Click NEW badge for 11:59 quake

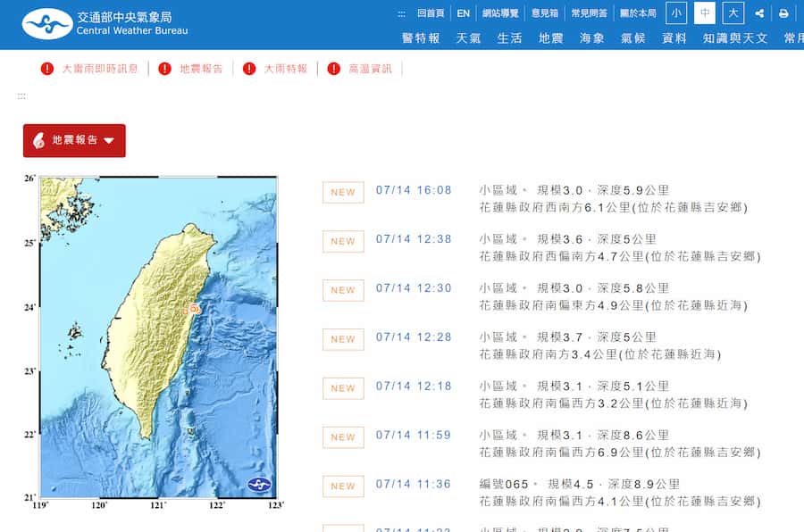click(343, 437)
